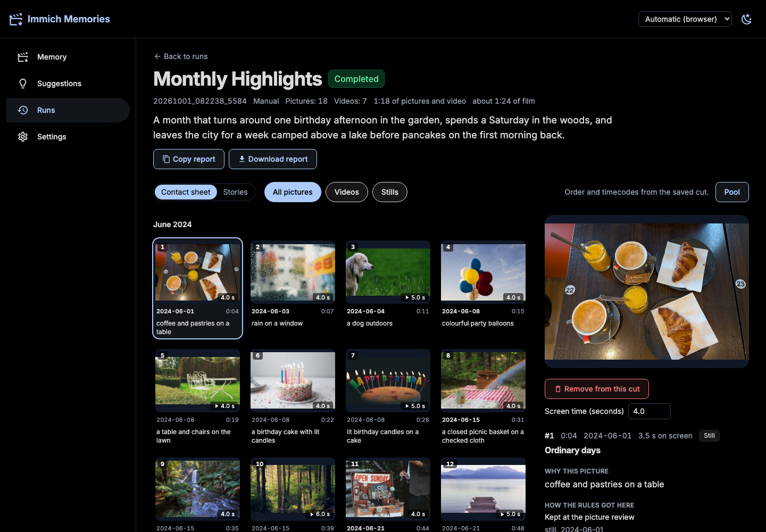
Task: Switch to the Contact sheet view
Action: click(186, 192)
